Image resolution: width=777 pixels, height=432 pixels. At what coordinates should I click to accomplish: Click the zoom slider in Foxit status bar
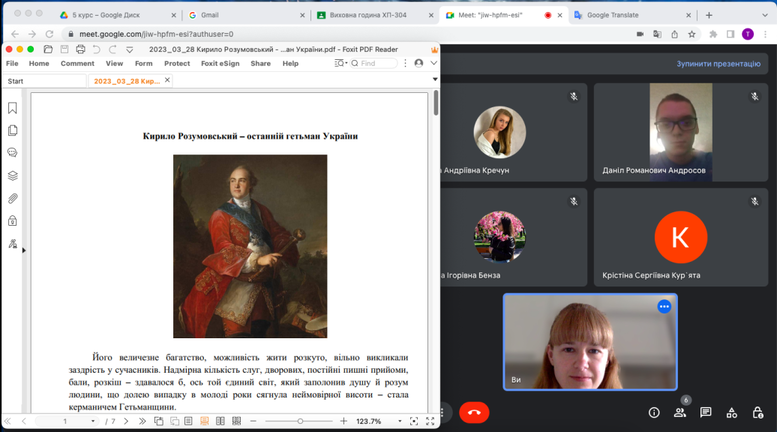pos(299,421)
